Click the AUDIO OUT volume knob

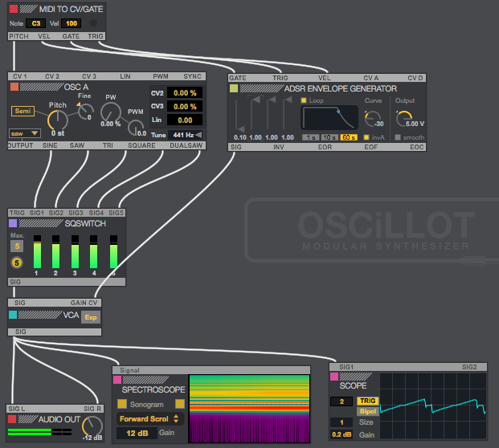pos(92,426)
